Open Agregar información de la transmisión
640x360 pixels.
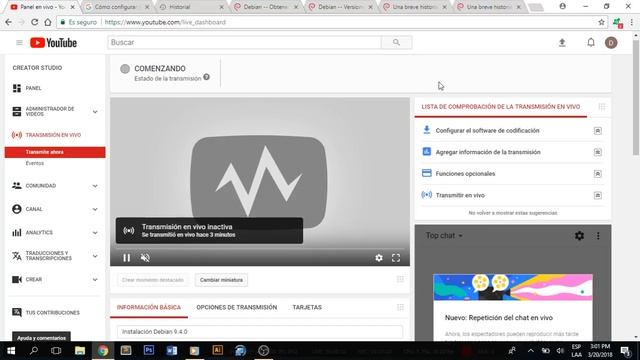(488, 152)
